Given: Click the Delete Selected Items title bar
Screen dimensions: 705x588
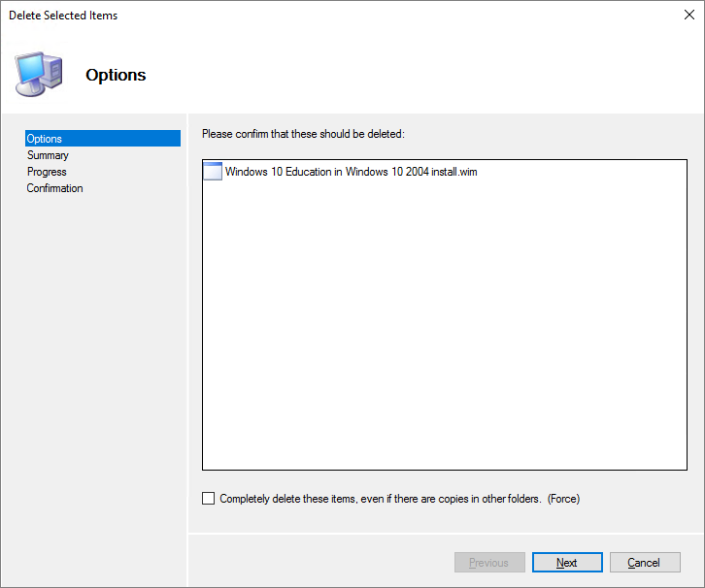Looking at the screenshot, I should click(x=291, y=16).
